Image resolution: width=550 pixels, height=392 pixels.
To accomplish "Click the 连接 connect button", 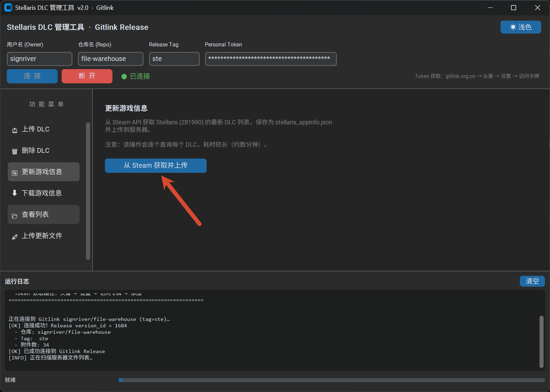I will [32, 76].
